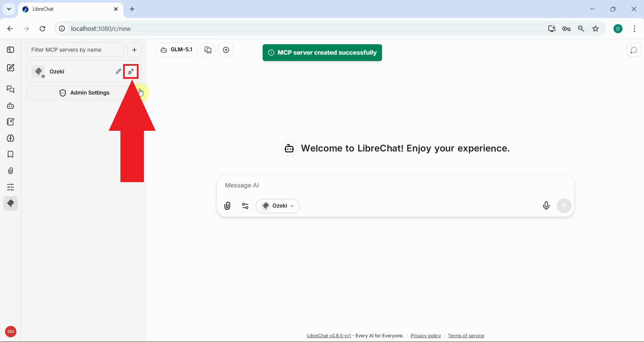Start new chat with circled plus icon
The width and height of the screenshot is (644, 342).
(226, 50)
